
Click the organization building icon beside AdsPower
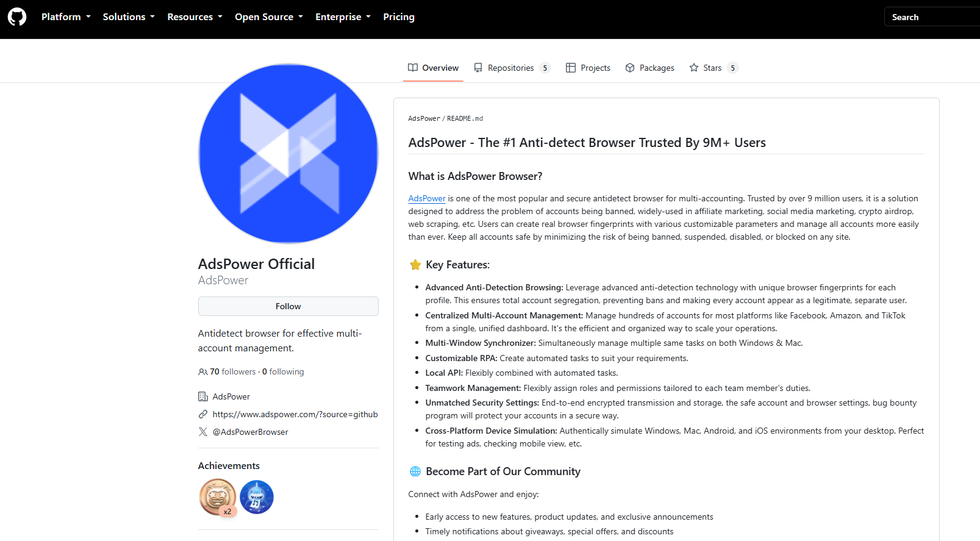(203, 397)
